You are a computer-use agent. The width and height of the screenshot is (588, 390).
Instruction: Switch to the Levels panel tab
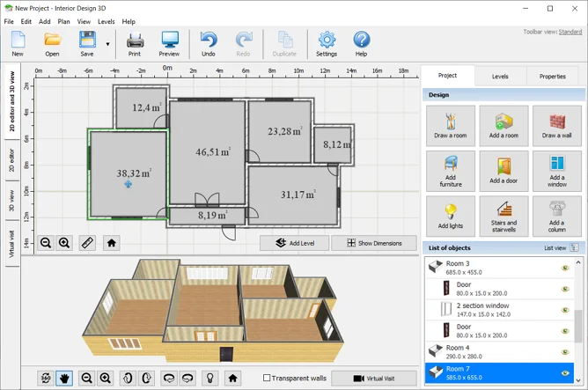pyautogui.click(x=500, y=76)
